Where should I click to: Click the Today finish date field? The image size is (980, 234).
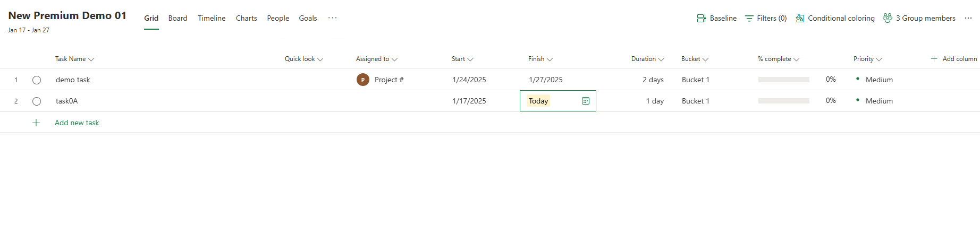point(558,101)
